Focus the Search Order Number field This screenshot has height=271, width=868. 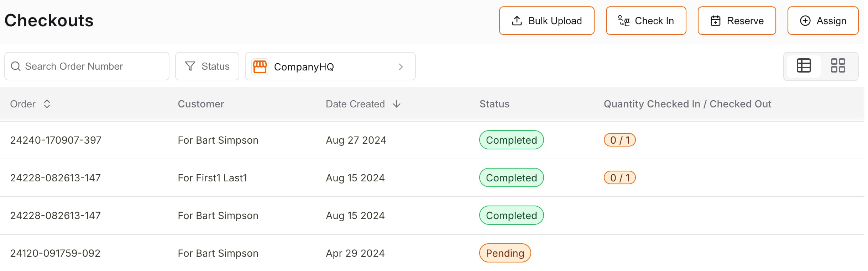pos(93,66)
